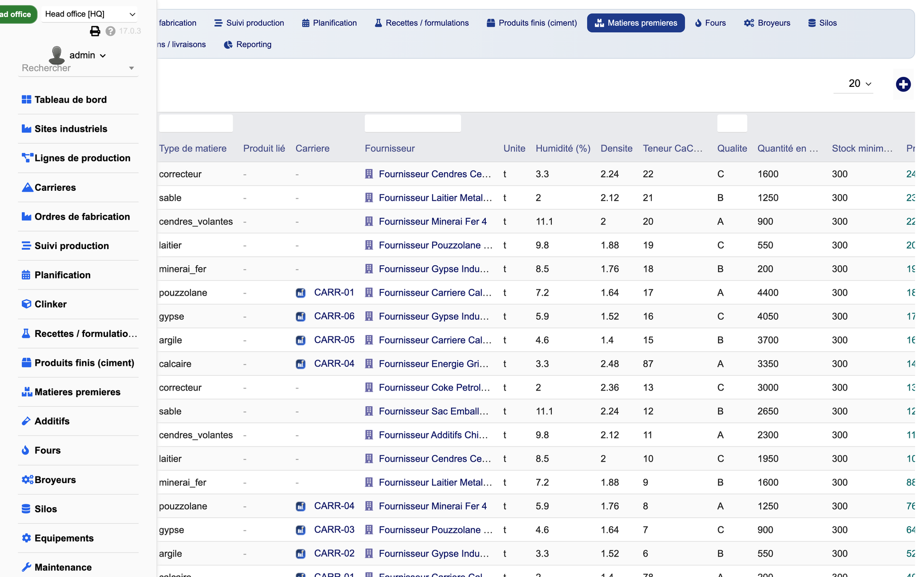Open Ordres de fabrication in sidebar
The width and height of the screenshot is (924, 577).
(82, 217)
